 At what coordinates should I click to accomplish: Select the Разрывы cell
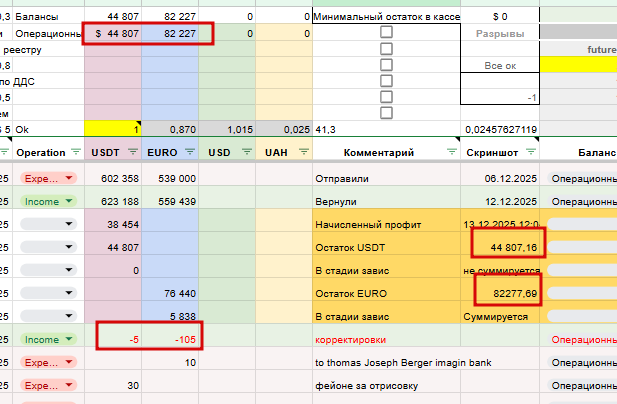[x=500, y=34]
